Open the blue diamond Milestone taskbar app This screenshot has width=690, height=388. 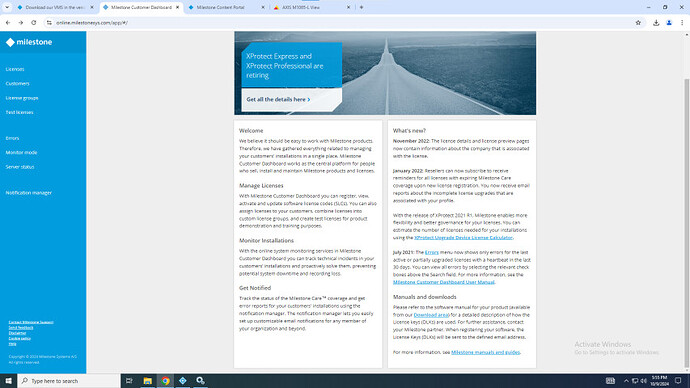click(183, 381)
